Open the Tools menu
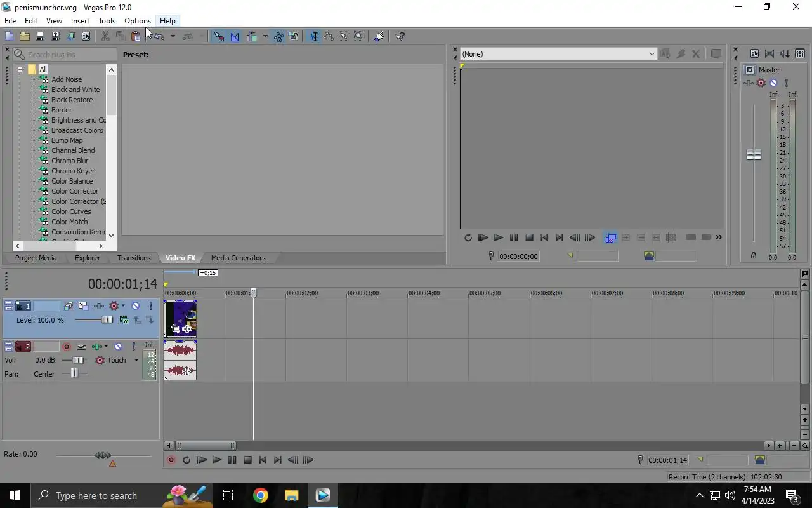The image size is (812, 508). point(107,21)
